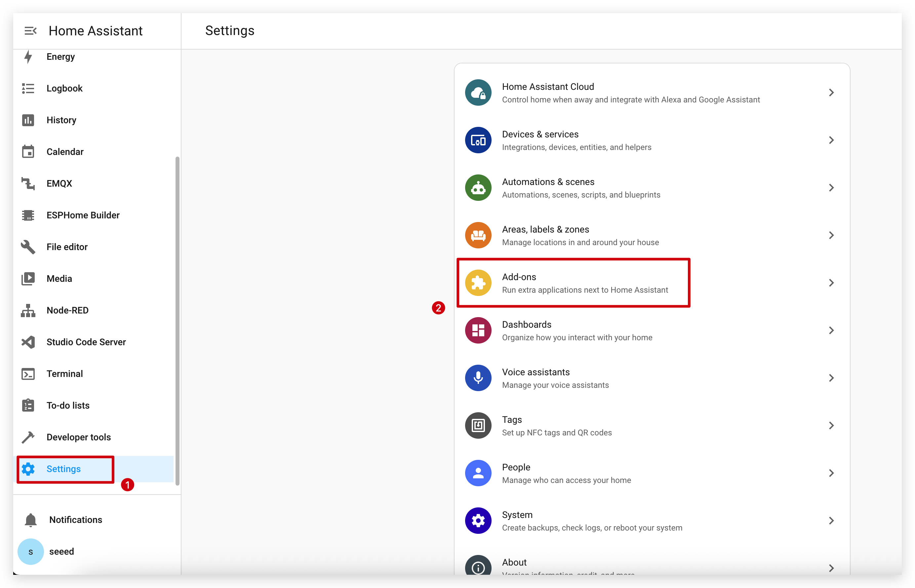Click the EMQX sidebar icon
915x588 pixels.
pyautogui.click(x=28, y=183)
